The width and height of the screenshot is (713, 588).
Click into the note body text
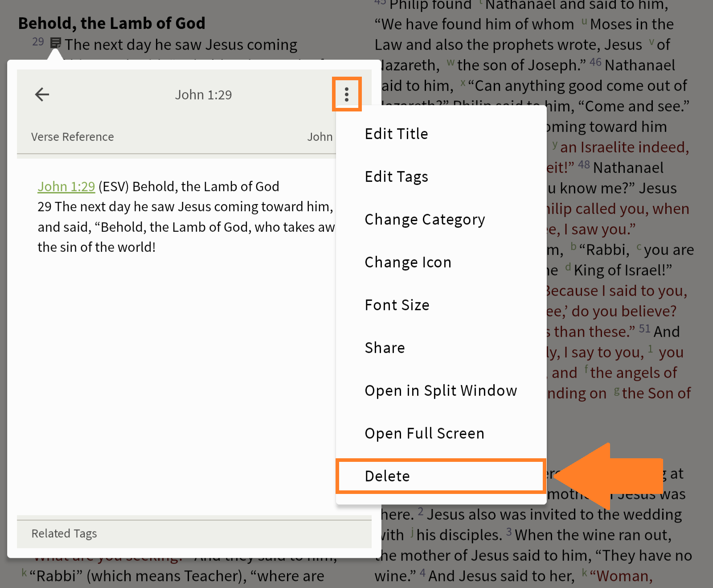tap(178, 357)
